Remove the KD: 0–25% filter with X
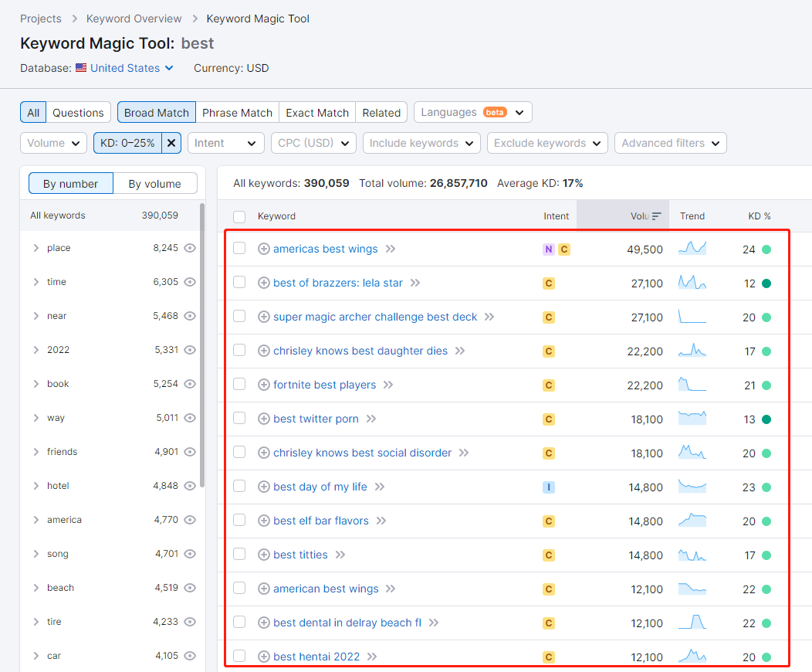 pos(171,143)
